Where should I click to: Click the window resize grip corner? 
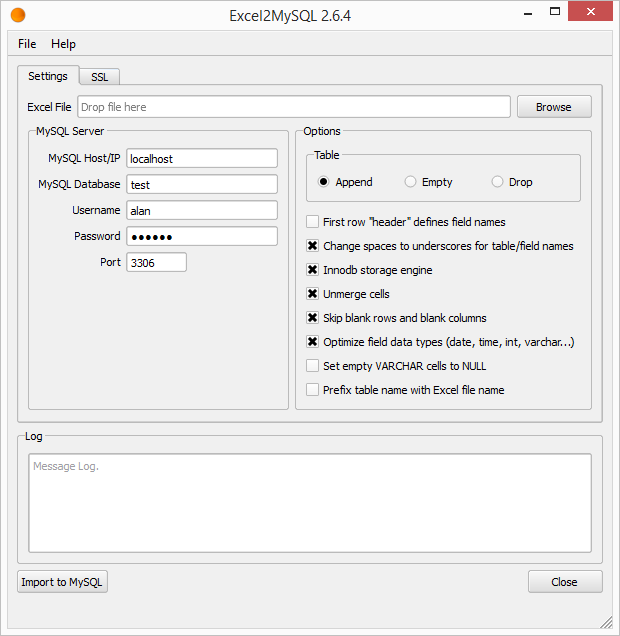pyautogui.click(x=607, y=622)
